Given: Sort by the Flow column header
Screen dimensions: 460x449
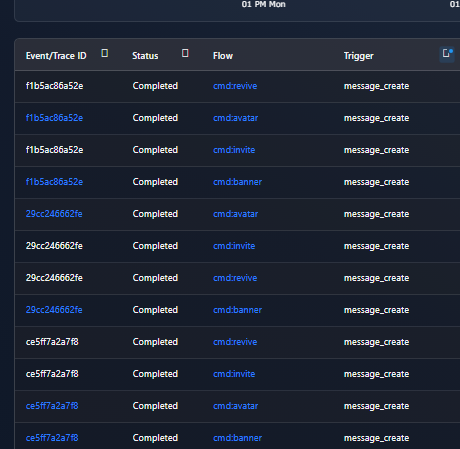Looking at the screenshot, I should (223, 56).
